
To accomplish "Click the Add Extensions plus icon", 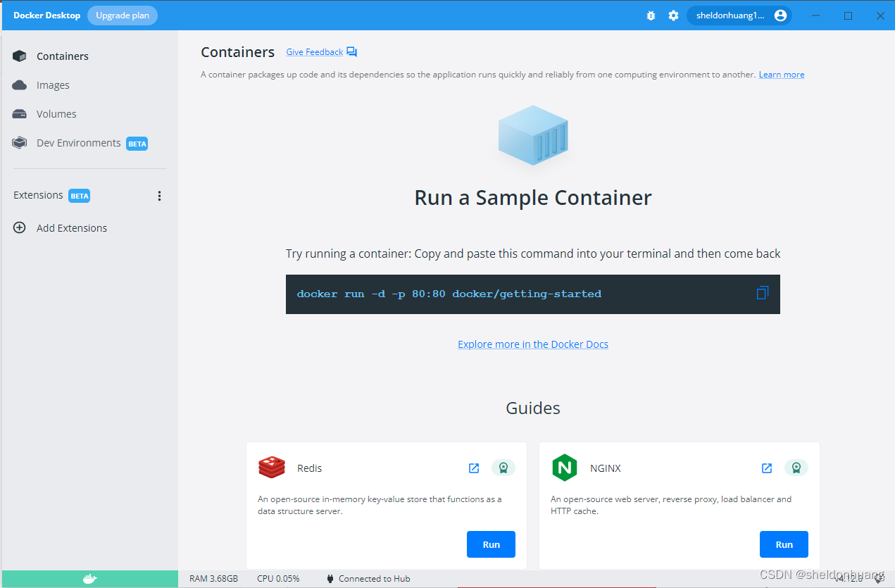I will (x=20, y=228).
